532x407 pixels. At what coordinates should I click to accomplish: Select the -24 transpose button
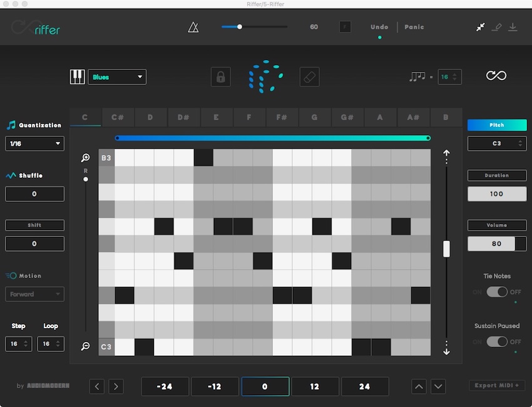coord(165,386)
